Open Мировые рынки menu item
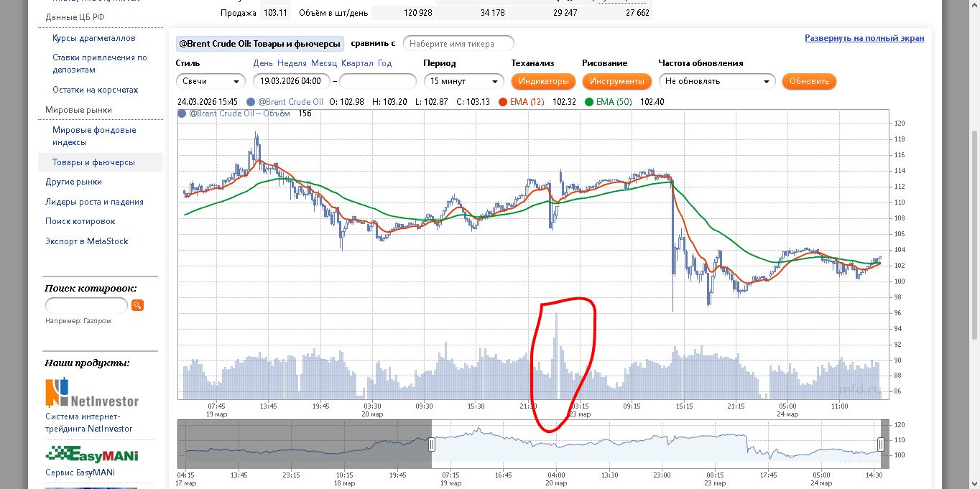 pyautogui.click(x=78, y=110)
